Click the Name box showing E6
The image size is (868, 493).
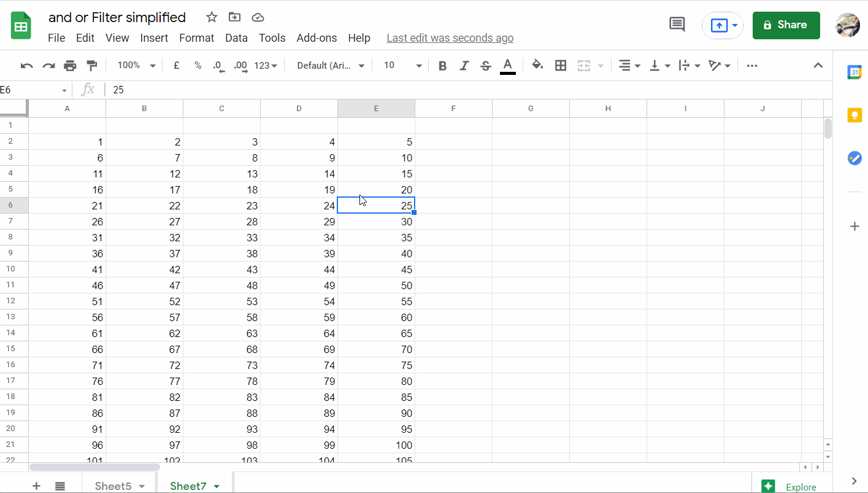click(31, 90)
